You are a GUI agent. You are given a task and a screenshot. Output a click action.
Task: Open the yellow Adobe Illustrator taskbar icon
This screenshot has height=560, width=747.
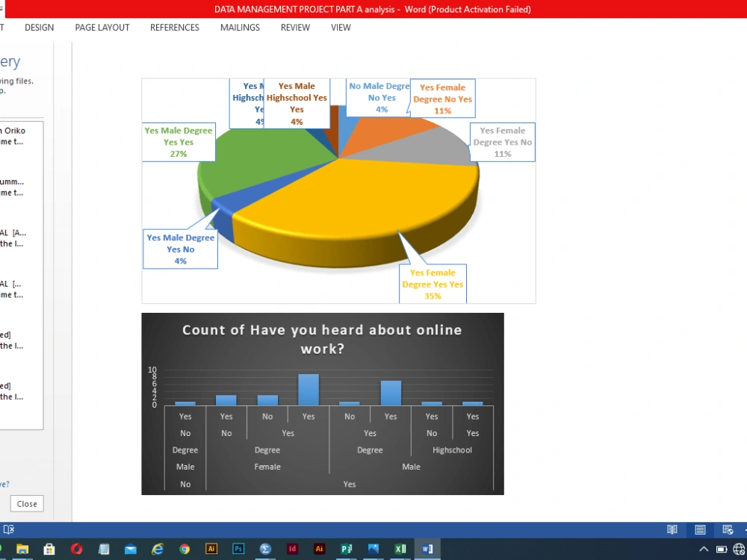click(x=211, y=549)
